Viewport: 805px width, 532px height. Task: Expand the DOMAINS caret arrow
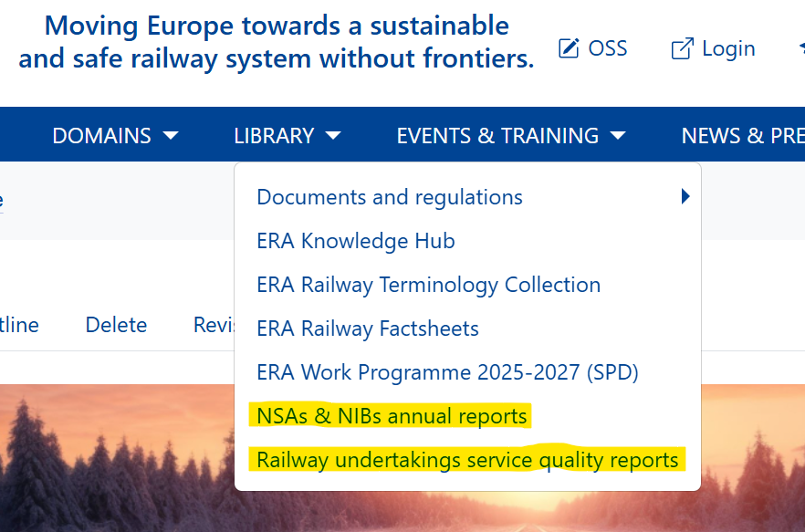click(171, 136)
